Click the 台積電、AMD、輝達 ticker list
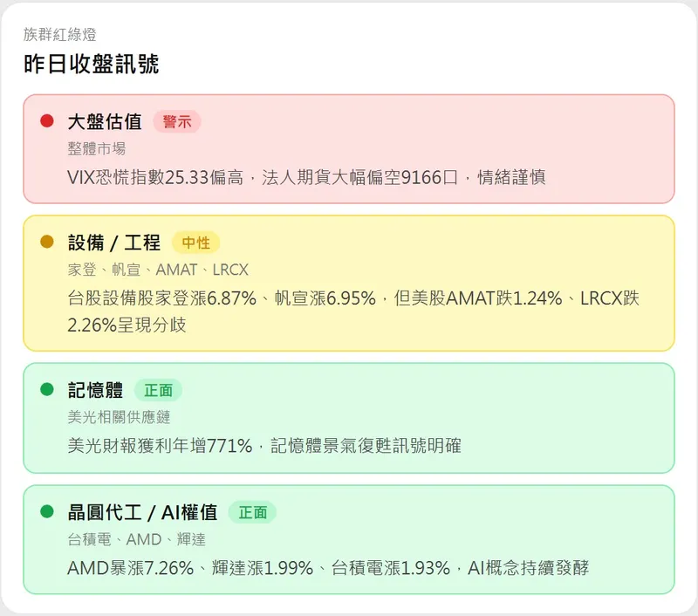Screen dimensions: 698x616 [136, 540]
